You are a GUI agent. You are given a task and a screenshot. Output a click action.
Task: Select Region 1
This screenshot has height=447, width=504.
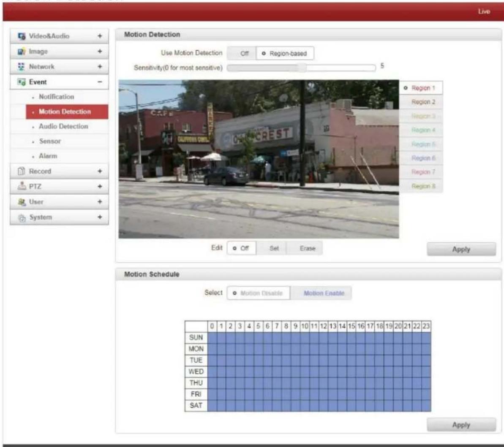tap(421, 88)
